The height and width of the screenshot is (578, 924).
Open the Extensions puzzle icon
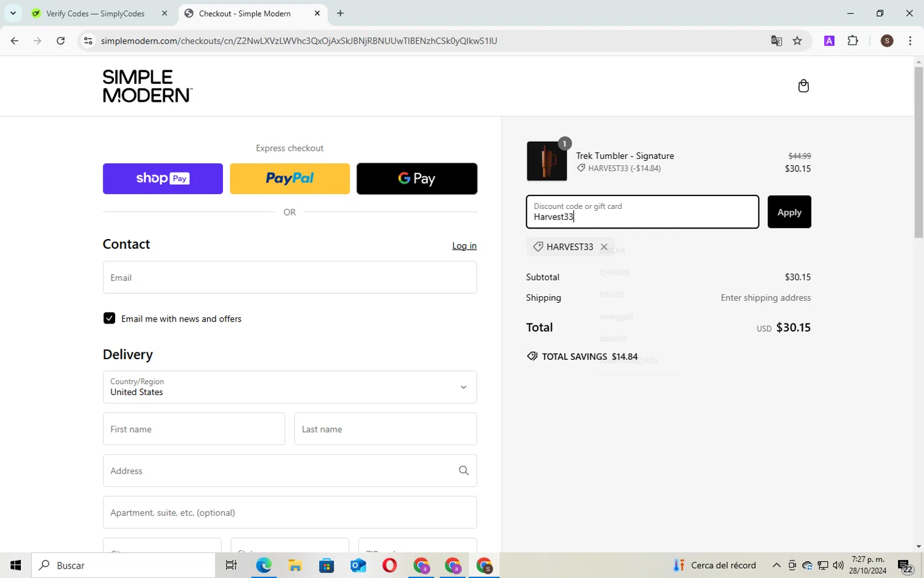click(853, 41)
